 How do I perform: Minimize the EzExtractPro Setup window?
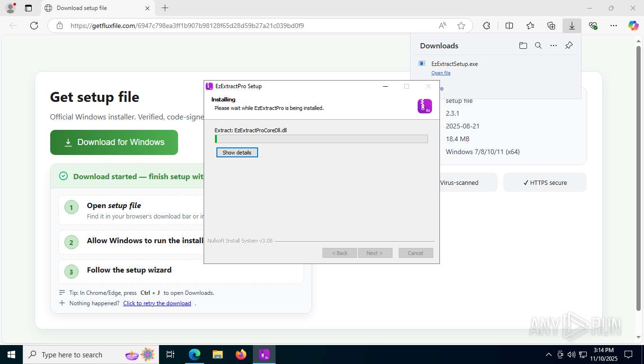pyautogui.click(x=385, y=86)
